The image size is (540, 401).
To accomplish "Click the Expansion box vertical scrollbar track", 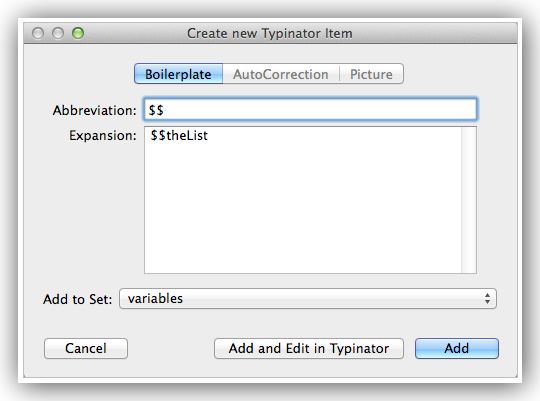I will coord(469,200).
